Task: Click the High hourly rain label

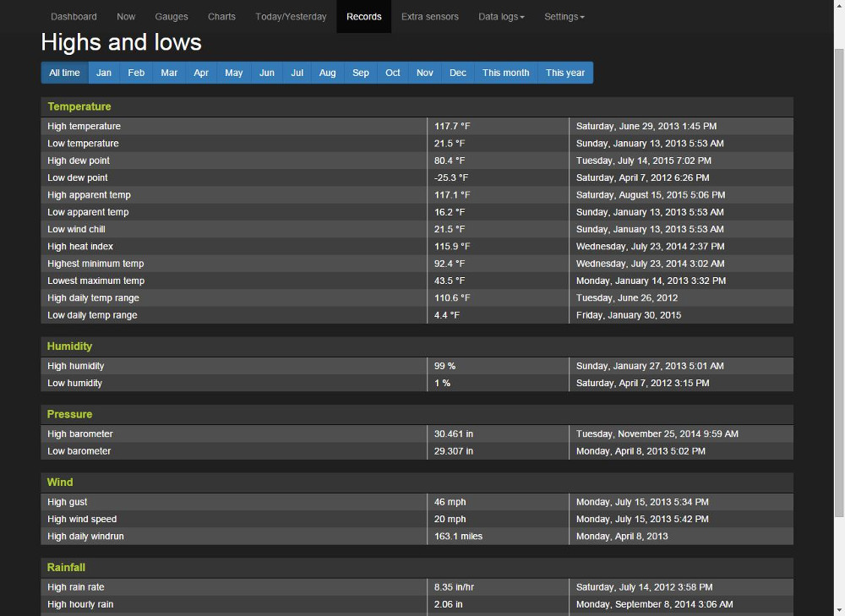Action: [x=80, y=604]
